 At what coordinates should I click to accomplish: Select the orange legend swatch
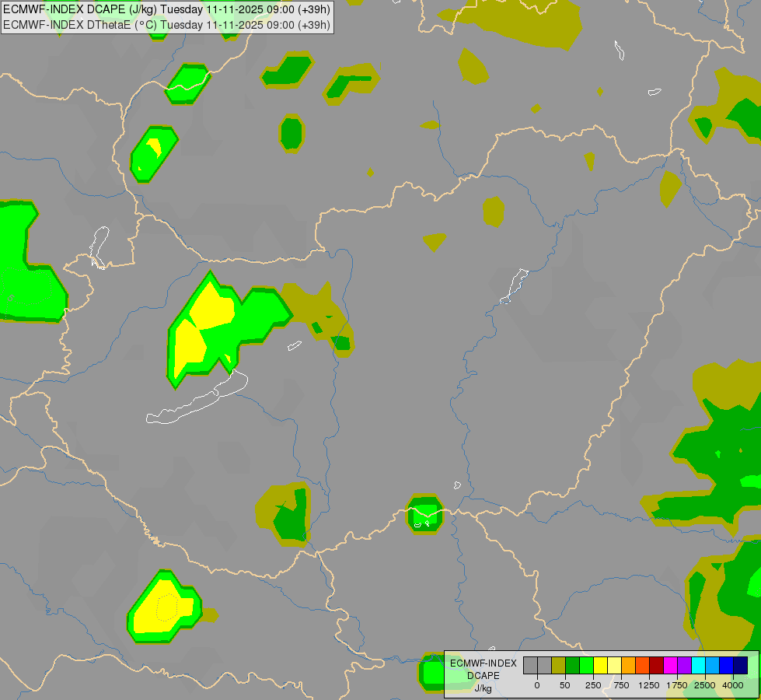(x=629, y=666)
